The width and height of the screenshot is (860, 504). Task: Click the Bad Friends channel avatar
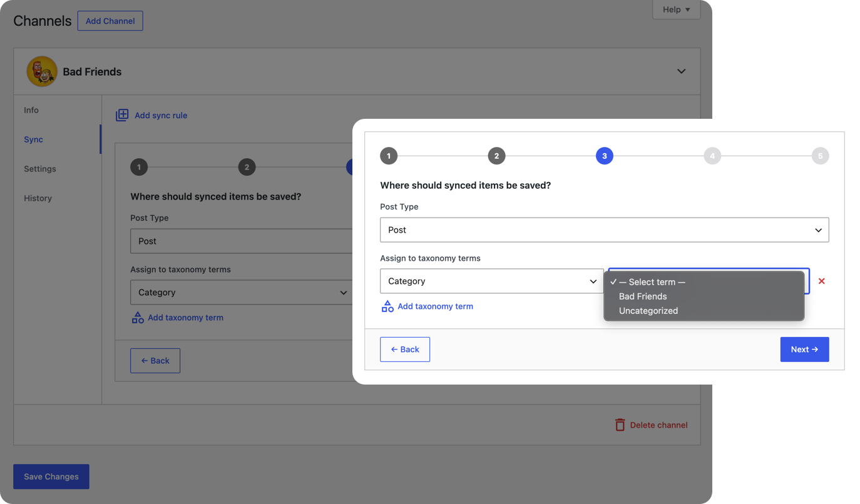pos(42,71)
